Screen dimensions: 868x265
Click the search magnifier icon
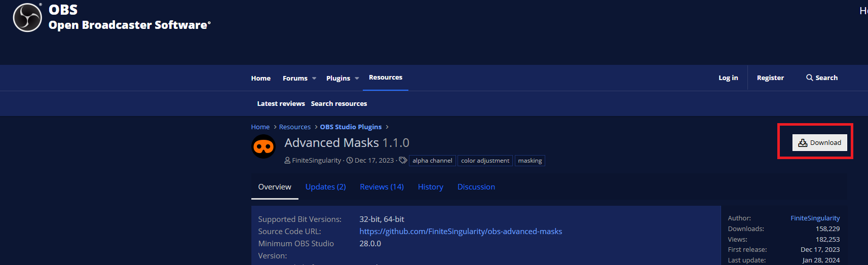coord(810,78)
